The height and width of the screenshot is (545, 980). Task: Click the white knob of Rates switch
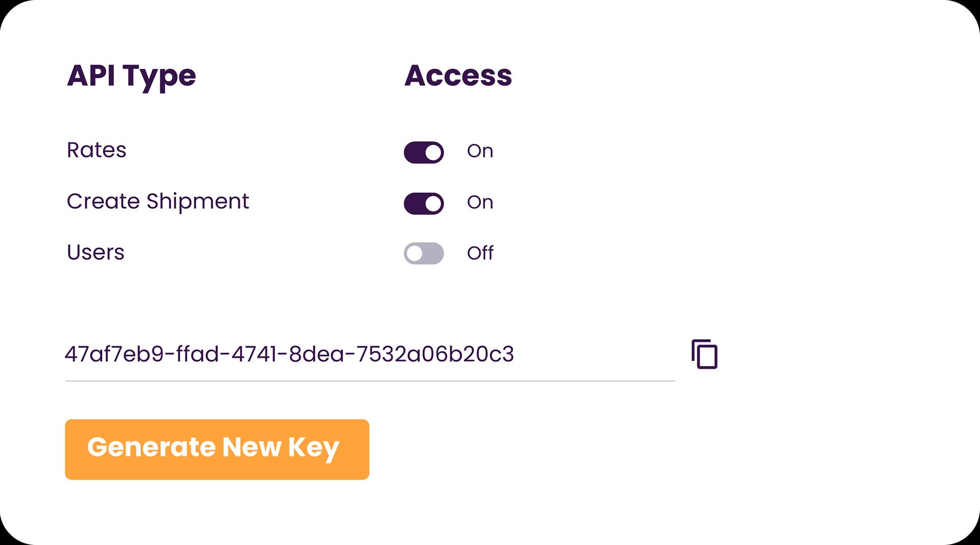433,152
